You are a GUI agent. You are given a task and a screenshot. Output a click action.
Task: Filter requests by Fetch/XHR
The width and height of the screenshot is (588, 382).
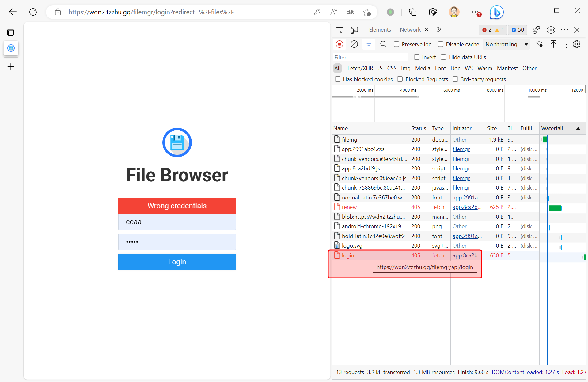360,68
